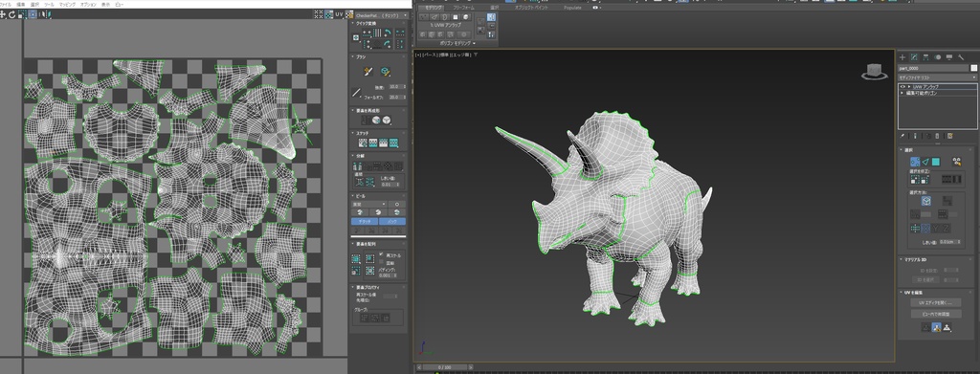This screenshot has height=374, width=980.
Task: Switch to the フリーフォーム ribbon tab
Action: pos(464,8)
